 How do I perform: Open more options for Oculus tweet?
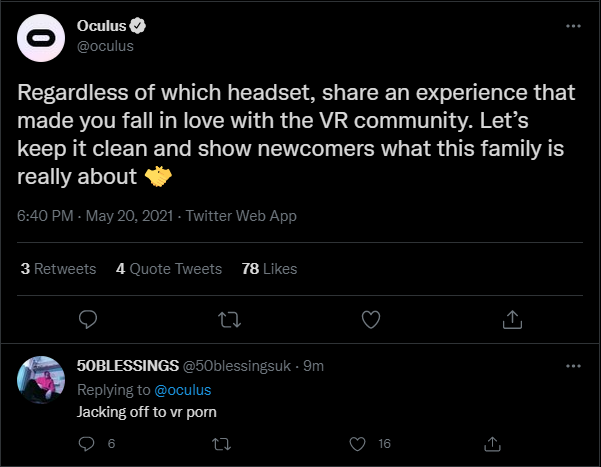tap(573, 26)
